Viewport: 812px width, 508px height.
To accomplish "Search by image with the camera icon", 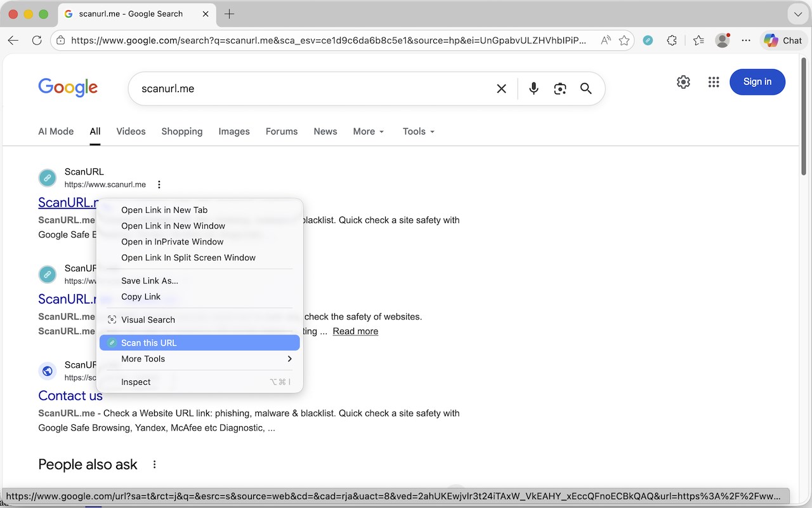I will pos(560,89).
